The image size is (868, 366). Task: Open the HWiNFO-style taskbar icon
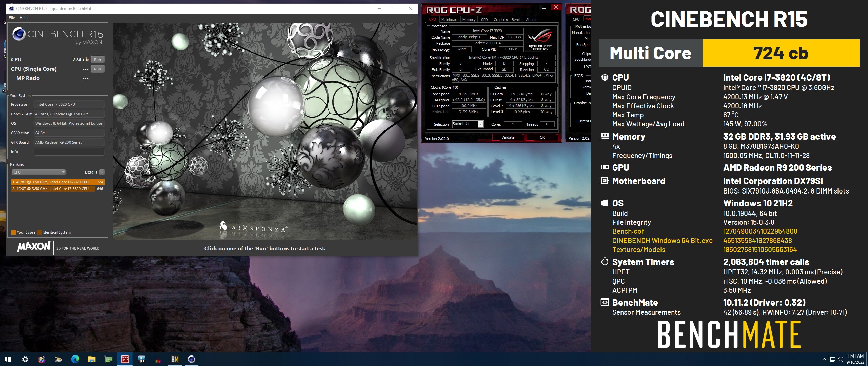pos(141,359)
